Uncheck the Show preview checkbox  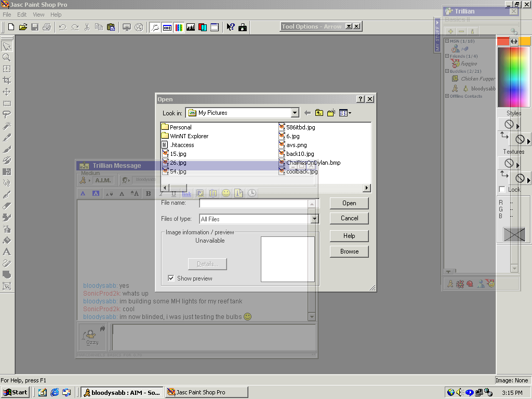coord(171,278)
